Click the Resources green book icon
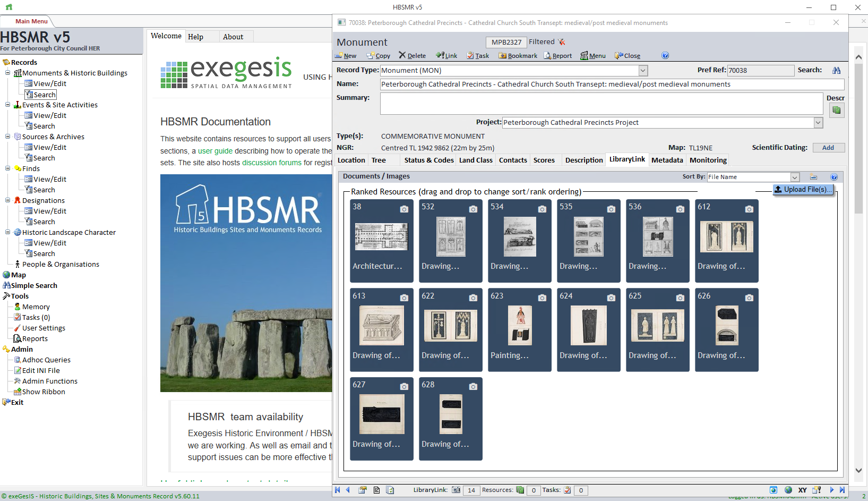The width and height of the screenshot is (868, 501). coord(520,490)
